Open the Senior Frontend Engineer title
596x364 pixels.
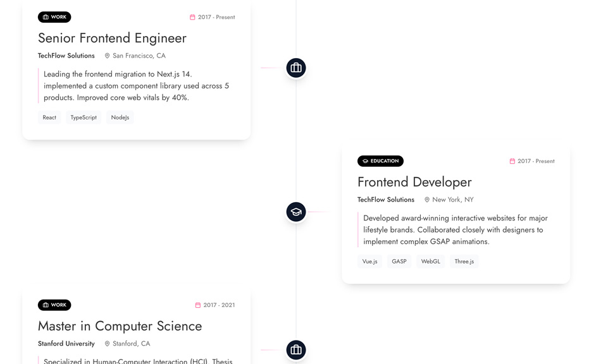pos(112,38)
